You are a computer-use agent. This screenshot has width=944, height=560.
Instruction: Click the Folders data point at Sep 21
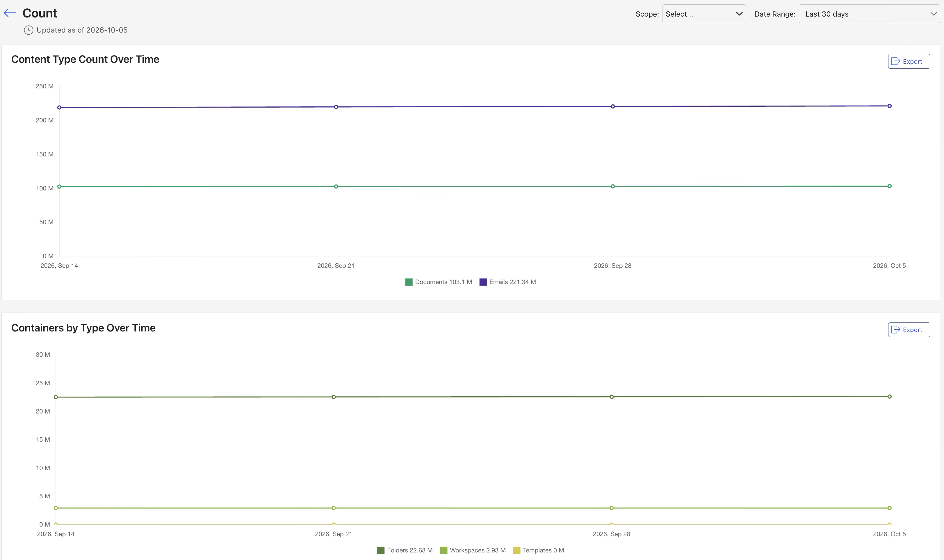coord(334,397)
